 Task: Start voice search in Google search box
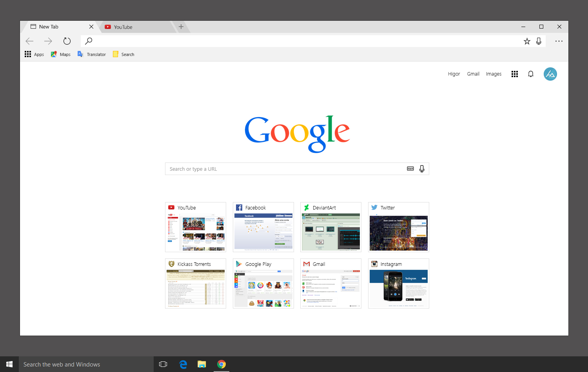pyautogui.click(x=422, y=169)
